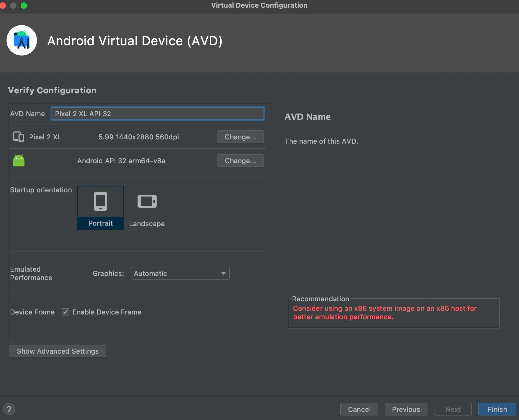Toggle Enable Device Frame checkbox
519x420 pixels.
(x=66, y=312)
